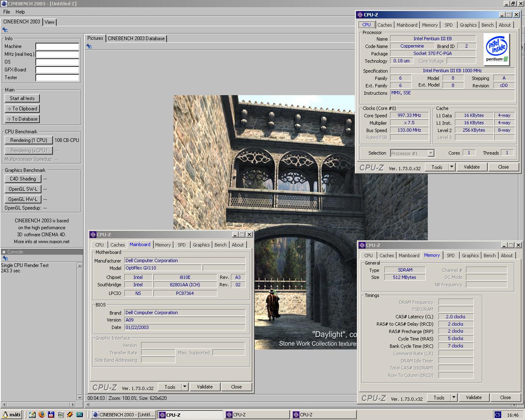Viewport: 525px width, 420px height.
Task: Expand Tools dropdown arrow in CPU-Z Memory window
Action: (x=454, y=397)
